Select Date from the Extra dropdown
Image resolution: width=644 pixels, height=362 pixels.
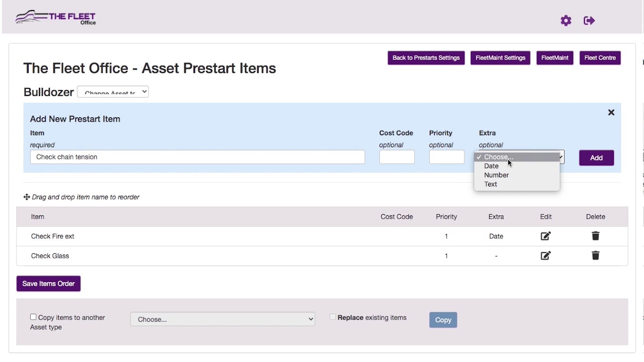pyautogui.click(x=492, y=166)
